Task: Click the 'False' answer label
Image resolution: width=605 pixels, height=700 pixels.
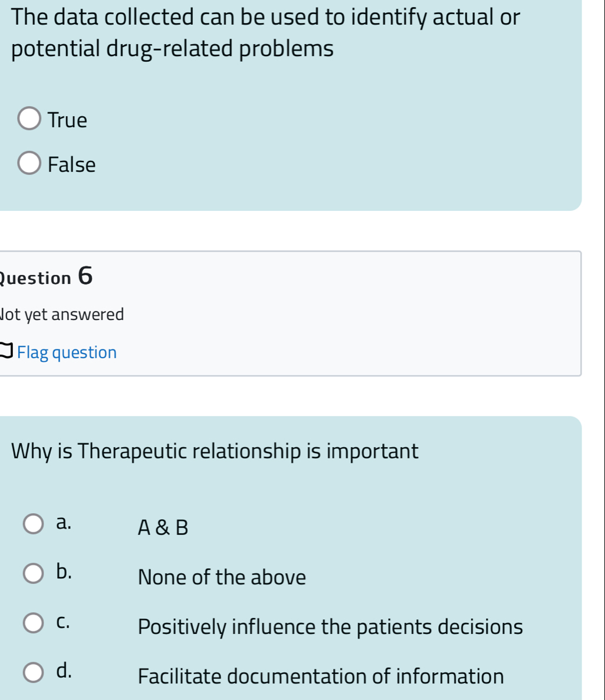Action: (72, 165)
